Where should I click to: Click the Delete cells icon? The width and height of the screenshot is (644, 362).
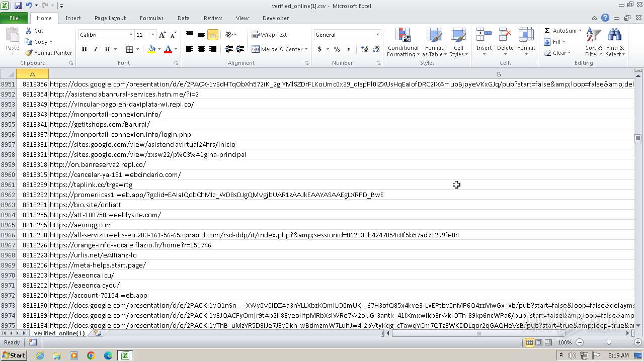505,35
